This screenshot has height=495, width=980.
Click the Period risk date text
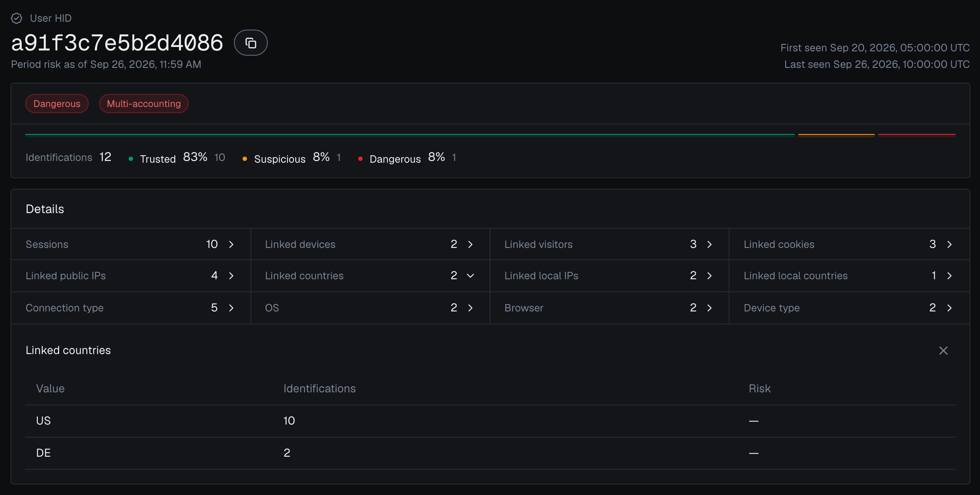pos(106,64)
